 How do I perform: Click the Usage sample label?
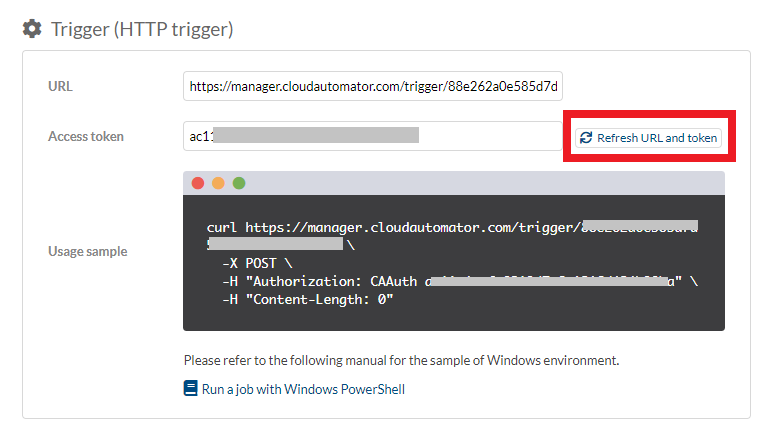coord(88,251)
